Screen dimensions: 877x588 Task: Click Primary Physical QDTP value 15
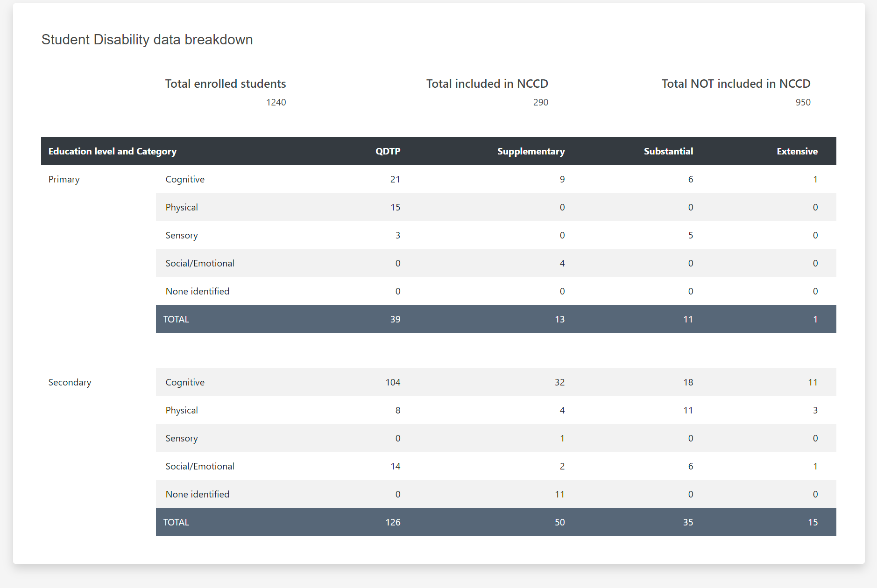point(396,207)
